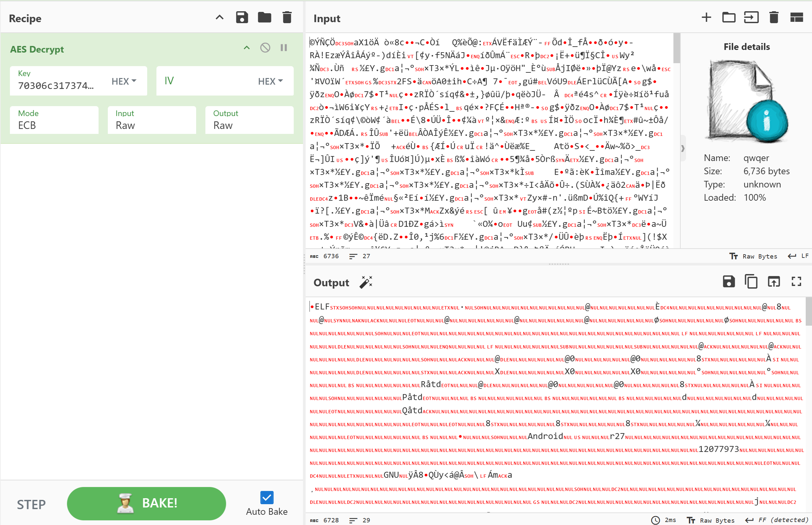Click the STEP button
The height and width of the screenshot is (525, 812).
tap(31, 504)
